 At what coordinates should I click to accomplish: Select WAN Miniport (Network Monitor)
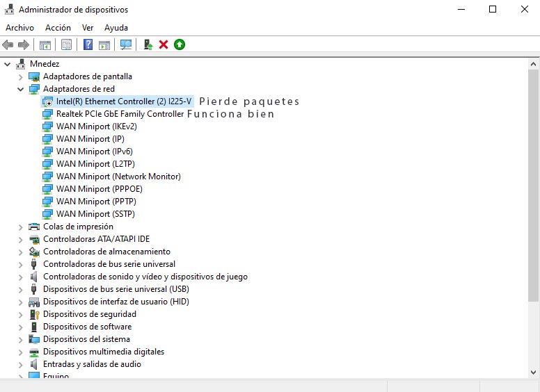tap(118, 177)
